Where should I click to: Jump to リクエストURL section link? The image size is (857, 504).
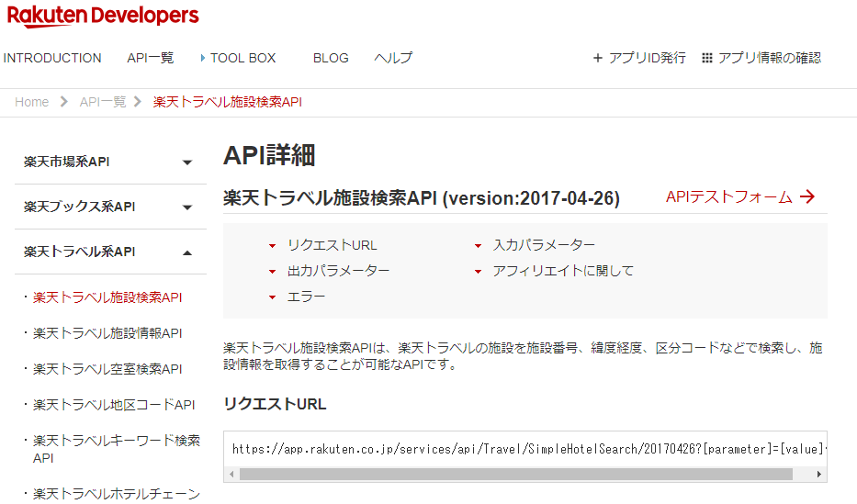click(x=333, y=245)
